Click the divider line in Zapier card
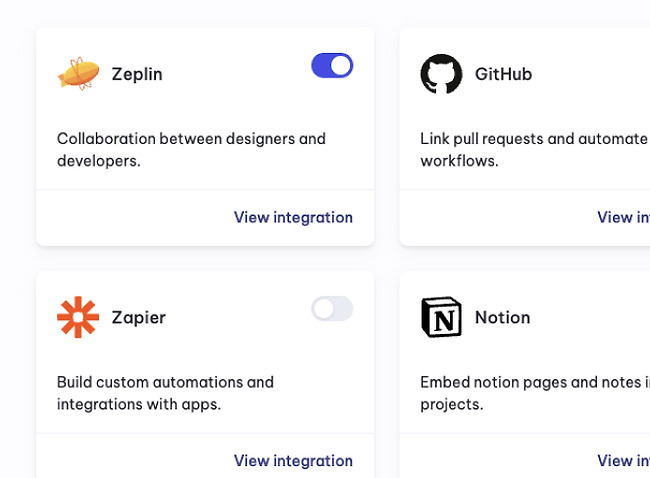The image size is (650, 478). [x=205, y=433]
